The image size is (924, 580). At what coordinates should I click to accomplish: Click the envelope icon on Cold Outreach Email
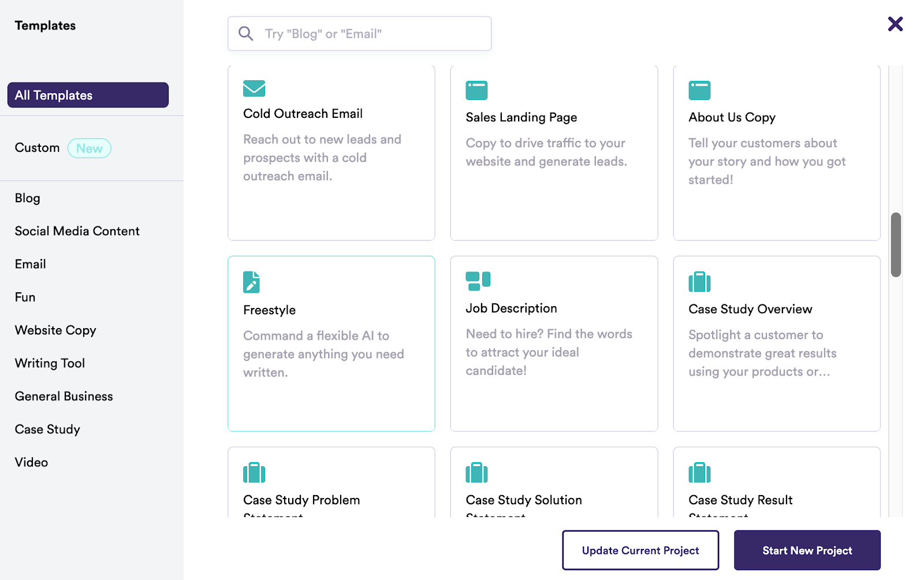(x=254, y=88)
